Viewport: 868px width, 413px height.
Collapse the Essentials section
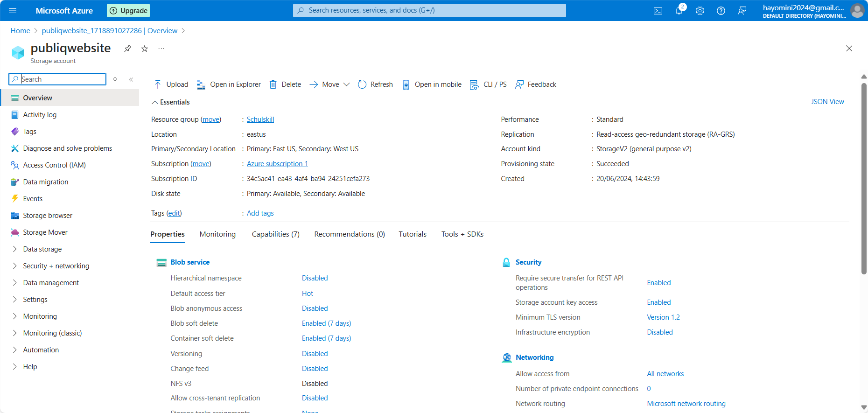tap(170, 102)
